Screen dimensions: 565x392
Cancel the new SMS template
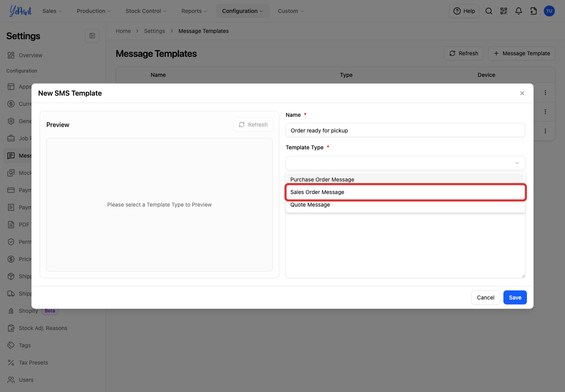(x=486, y=298)
